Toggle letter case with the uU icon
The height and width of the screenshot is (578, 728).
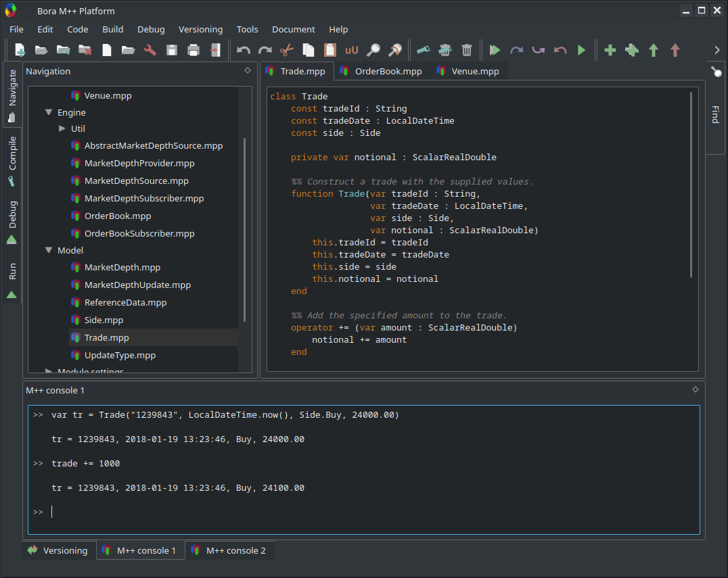pyautogui.click(x=351, y=50)
